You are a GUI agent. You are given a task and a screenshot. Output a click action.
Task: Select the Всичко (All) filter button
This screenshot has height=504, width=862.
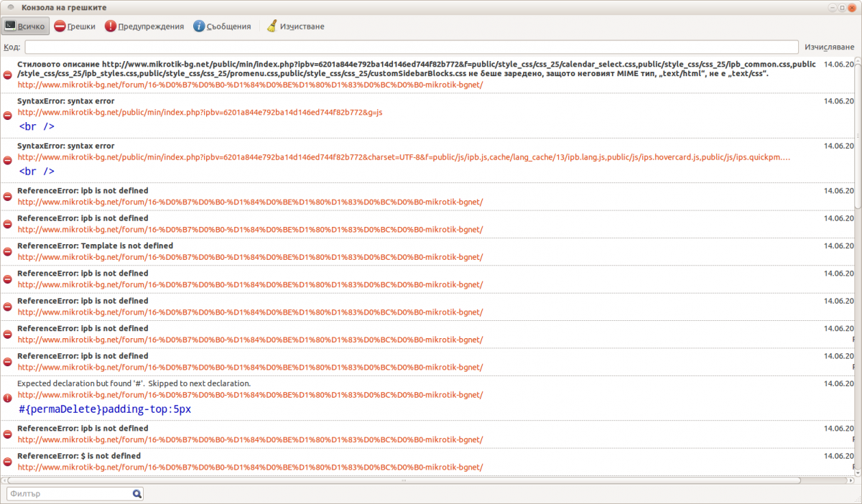click(25, 27)
